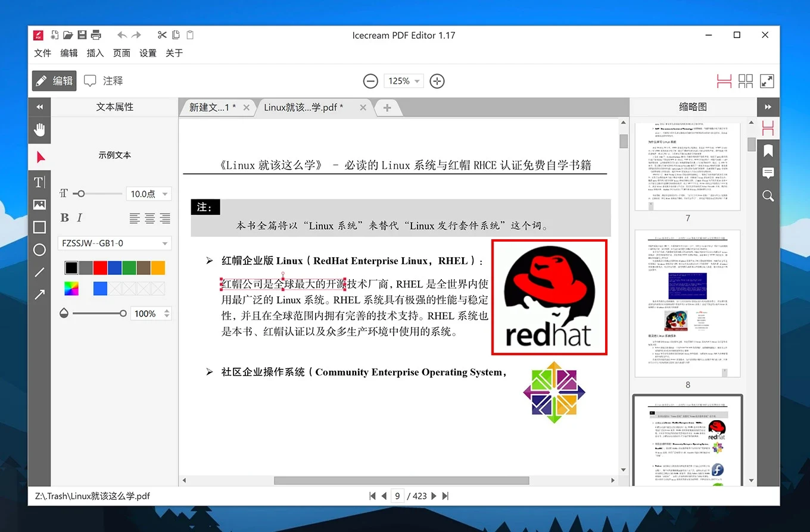Switch to annotation mode via 注释 button
The image size is (810, 532).
point(103,81)
